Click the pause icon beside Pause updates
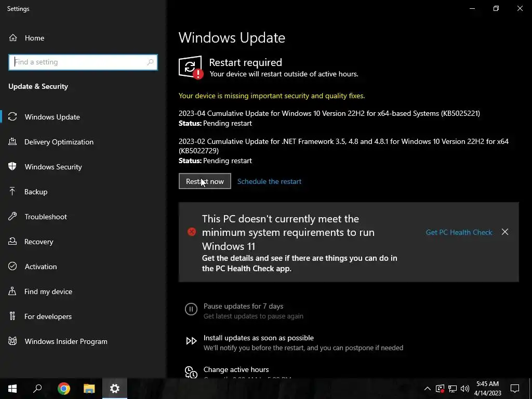This screenshot has width=532, height=399. coord(191,309)
